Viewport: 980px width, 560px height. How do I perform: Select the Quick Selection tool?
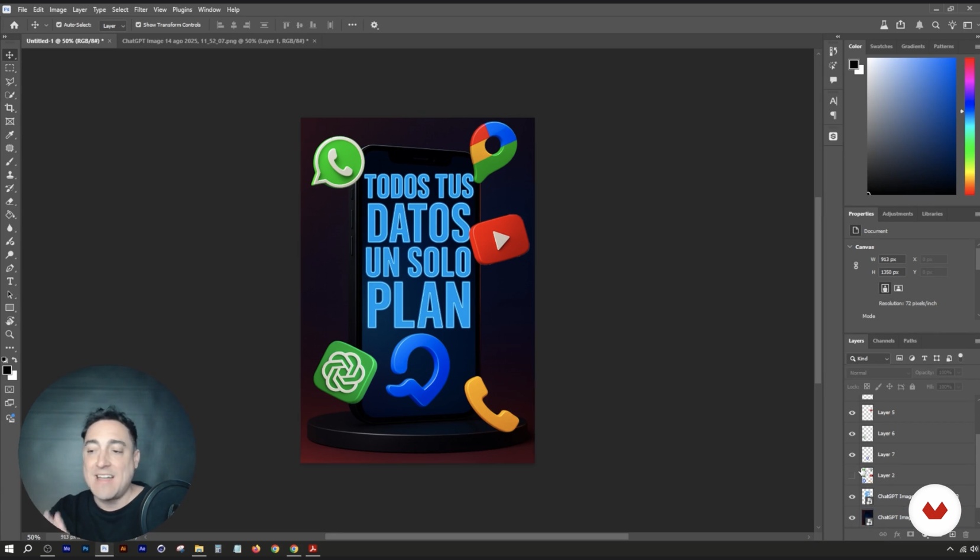[x=10, y=95]
